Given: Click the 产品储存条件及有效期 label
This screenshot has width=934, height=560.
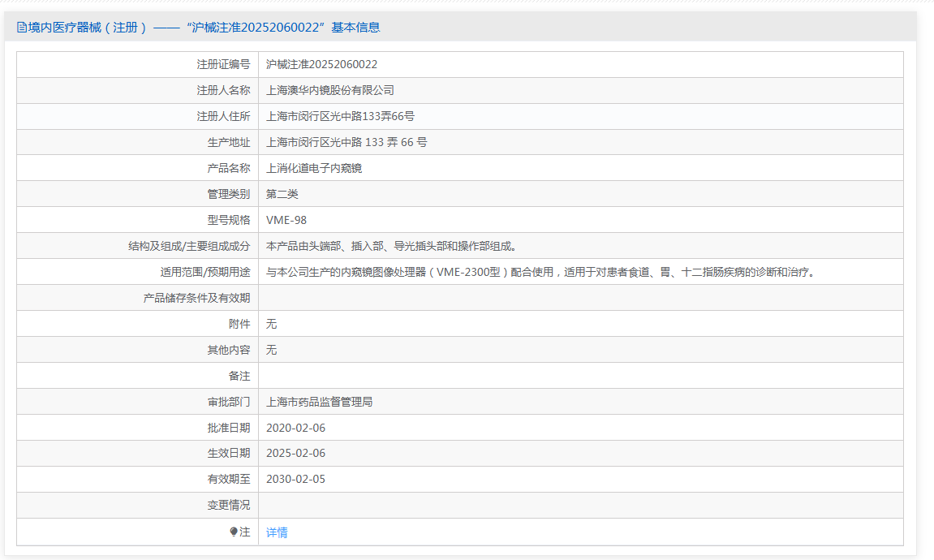Looking at the screenshot, I should 196,298.
